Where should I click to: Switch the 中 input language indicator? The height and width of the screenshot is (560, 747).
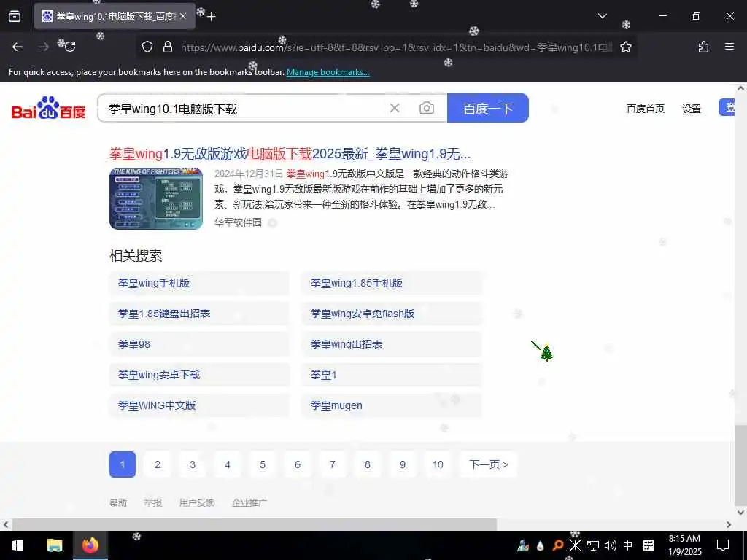[x=628, y=545]
